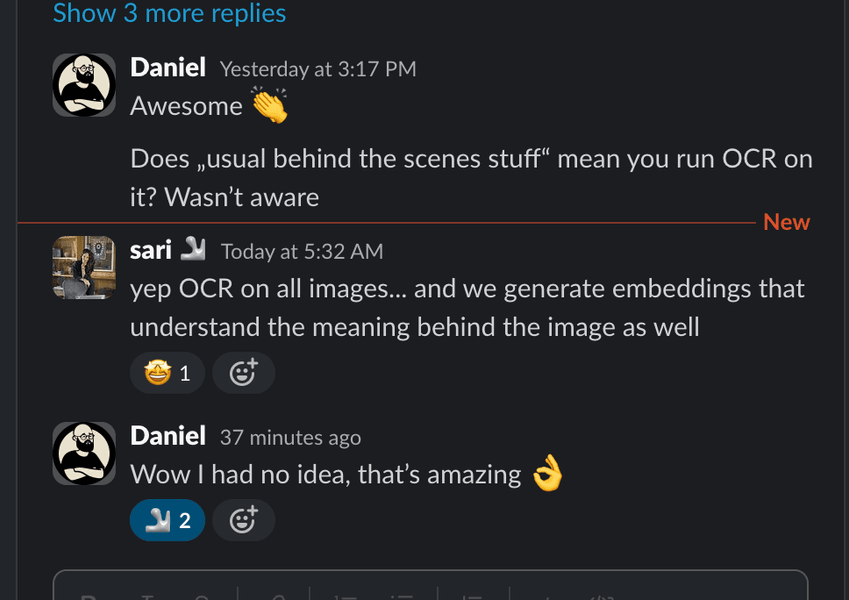Click the red "New" messages divider label
Image resolution: width=849 pixels, height=600 pixels.
(786, 222)
